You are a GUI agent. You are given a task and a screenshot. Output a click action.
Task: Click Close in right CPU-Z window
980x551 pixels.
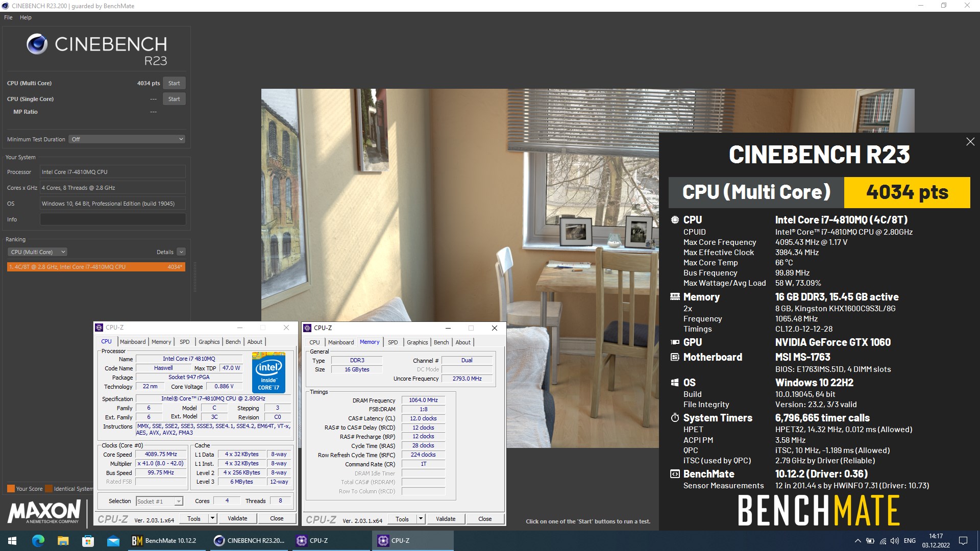485,519
